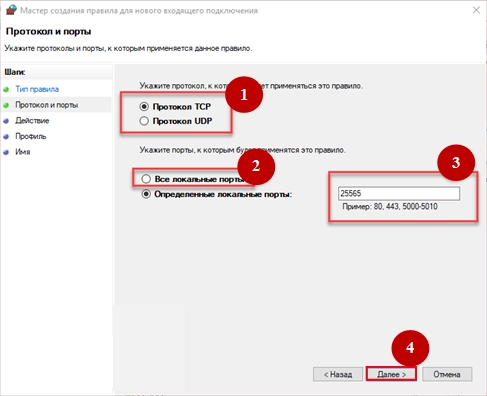Click the green bullet beside Тип правила
Screen dimensions: 487x396
click(x=6, y=90)
